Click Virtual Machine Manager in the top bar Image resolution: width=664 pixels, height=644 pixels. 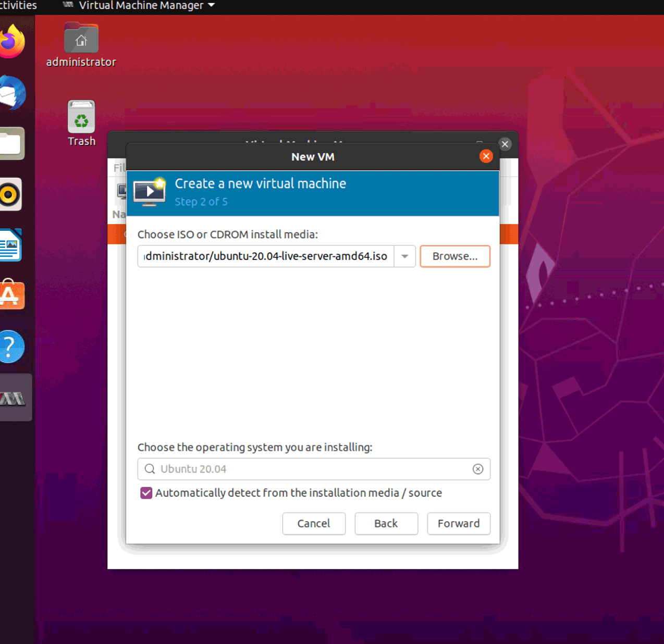tap(141, 6)
